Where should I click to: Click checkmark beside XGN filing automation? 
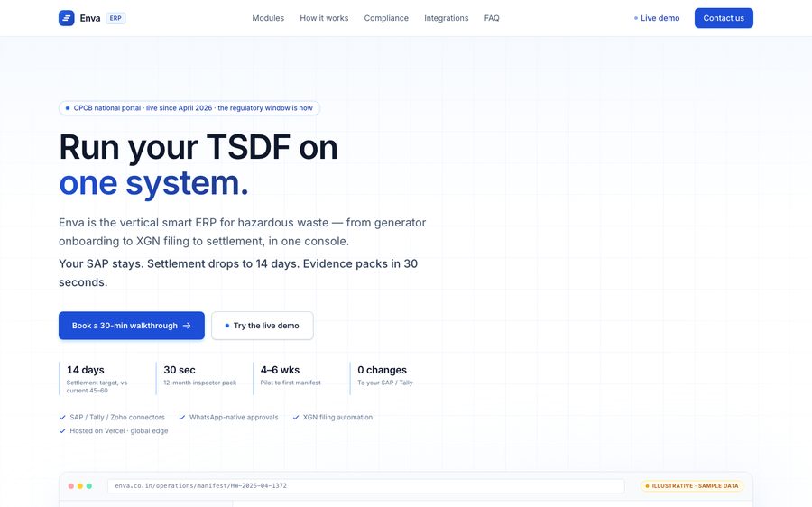(x=296, y=418)
